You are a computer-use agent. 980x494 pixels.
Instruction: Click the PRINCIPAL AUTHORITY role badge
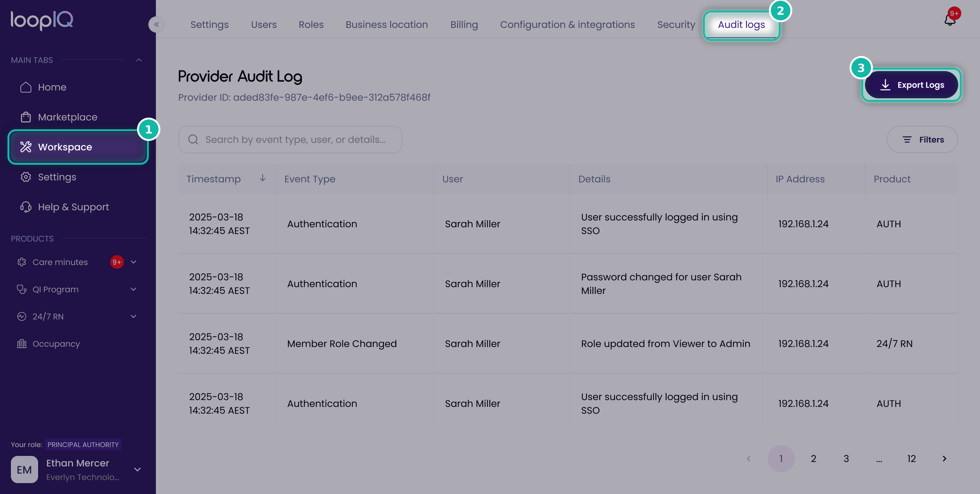(x=83, y=445)
